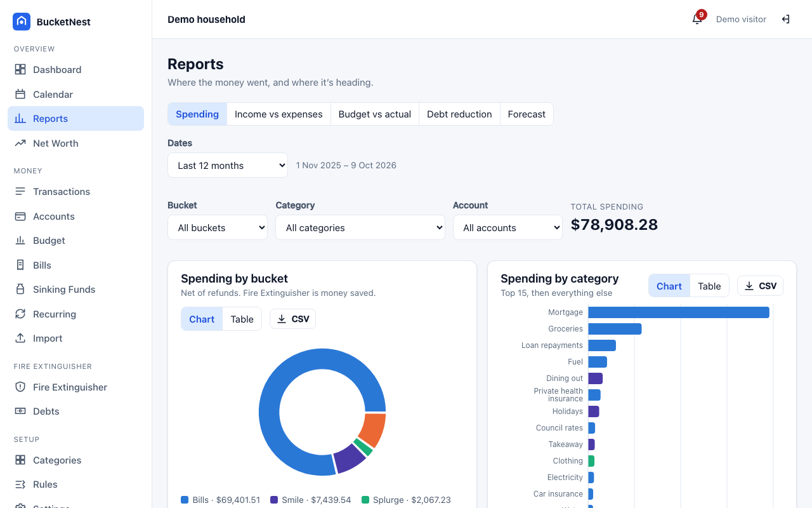This screenshot has width=812, height=508.
Task: Switch to Income vs expenses tab
Action: click(278, 114)
